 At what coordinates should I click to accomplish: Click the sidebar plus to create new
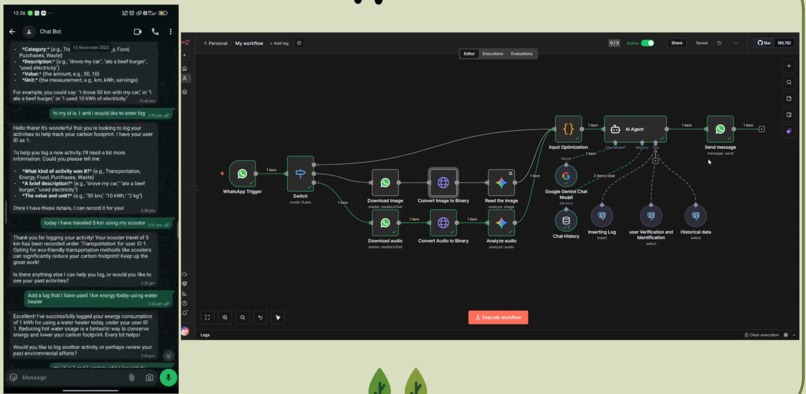185,55
